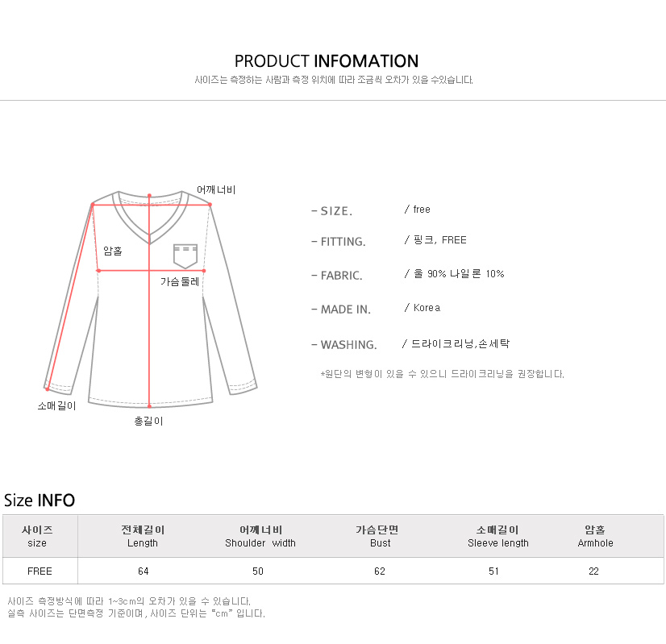Click the 소매길이 label near the sleeve

pyautogui.click(x=56, y=406)
